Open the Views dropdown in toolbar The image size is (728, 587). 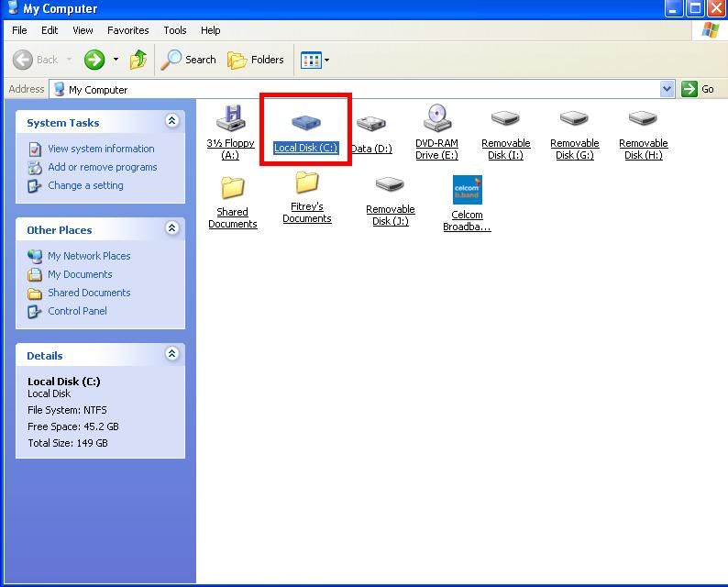(315, 60)
